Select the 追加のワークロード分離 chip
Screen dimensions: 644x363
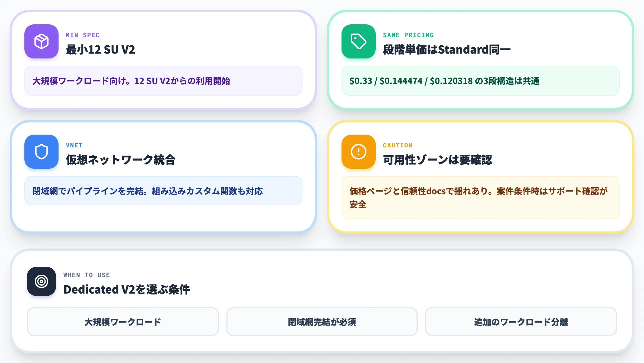coord(521,322)
